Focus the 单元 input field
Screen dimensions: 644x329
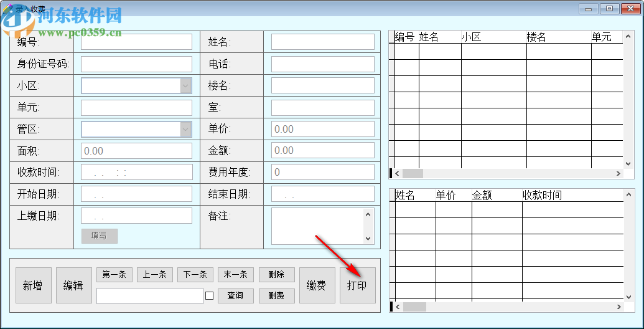pyautogui.click(x=136, y=108)
